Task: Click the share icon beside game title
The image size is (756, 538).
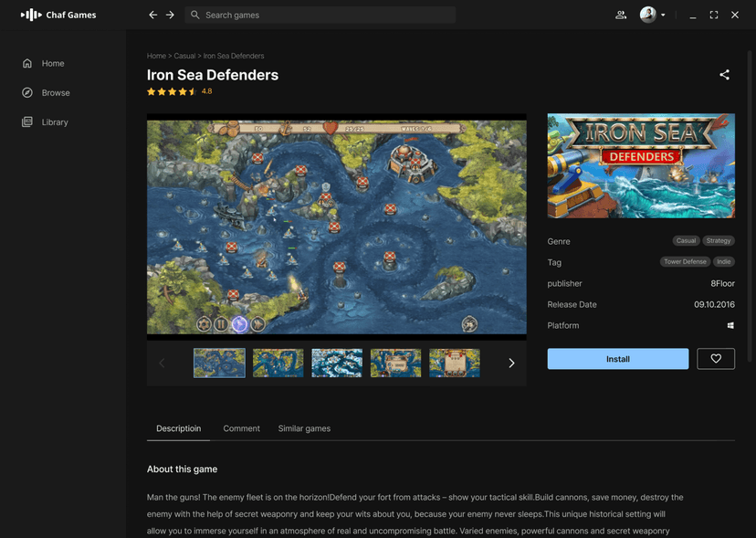Action: 724,75
